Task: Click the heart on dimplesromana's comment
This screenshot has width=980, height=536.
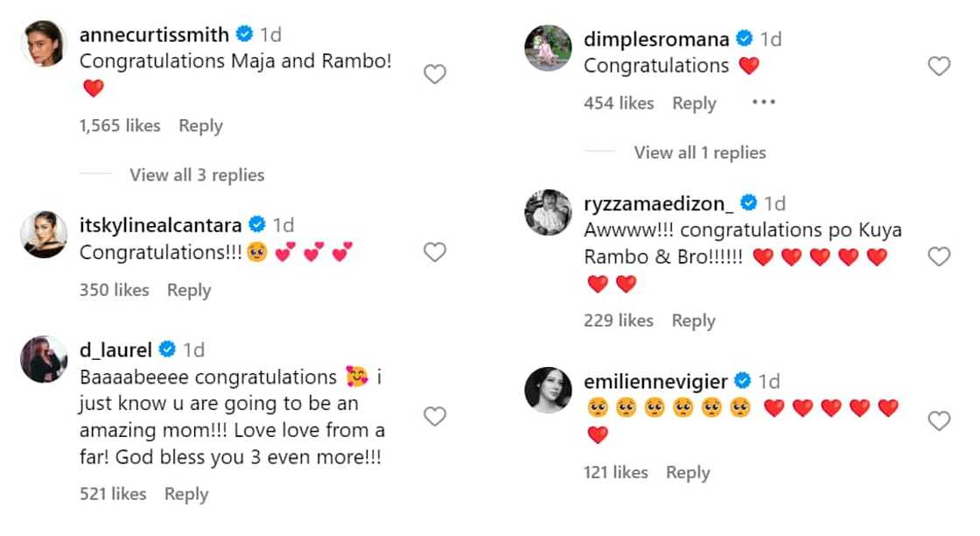Action: [939, 67]
